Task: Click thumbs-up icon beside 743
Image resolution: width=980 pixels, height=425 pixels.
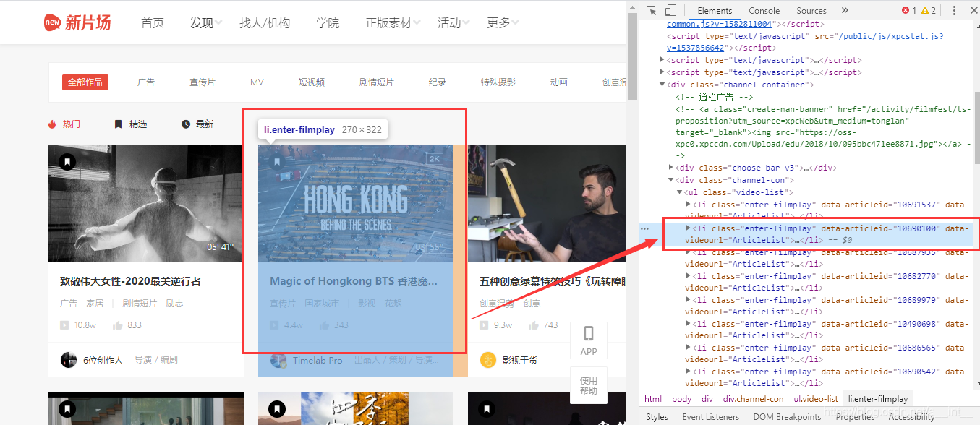Action: pos(534,325)
